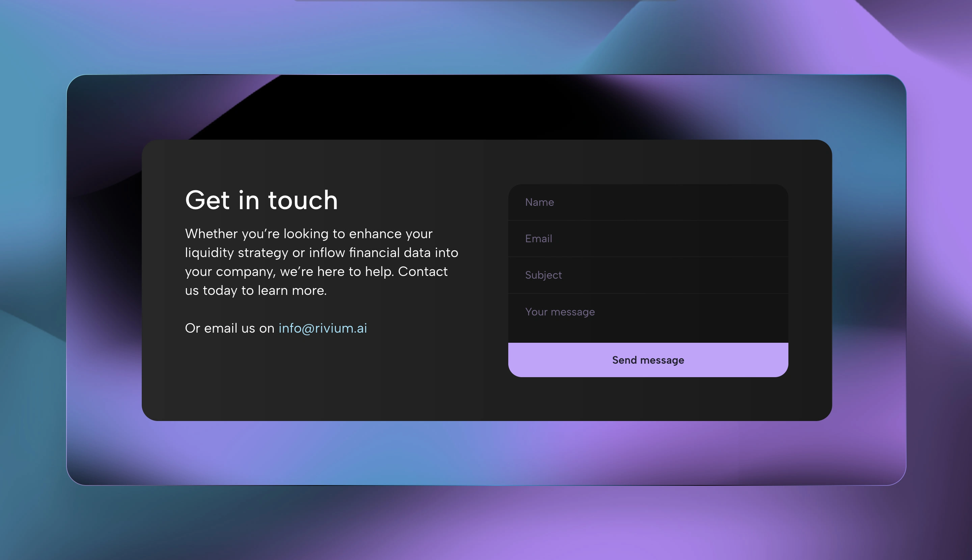Viewport: 972px width, 560px height.
Task: Click the 'Name' placeholder label
Action: (539, 202)
